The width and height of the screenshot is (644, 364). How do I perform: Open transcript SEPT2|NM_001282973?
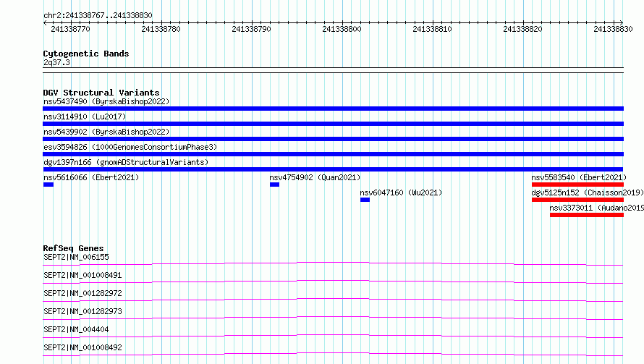coord(82,311)
